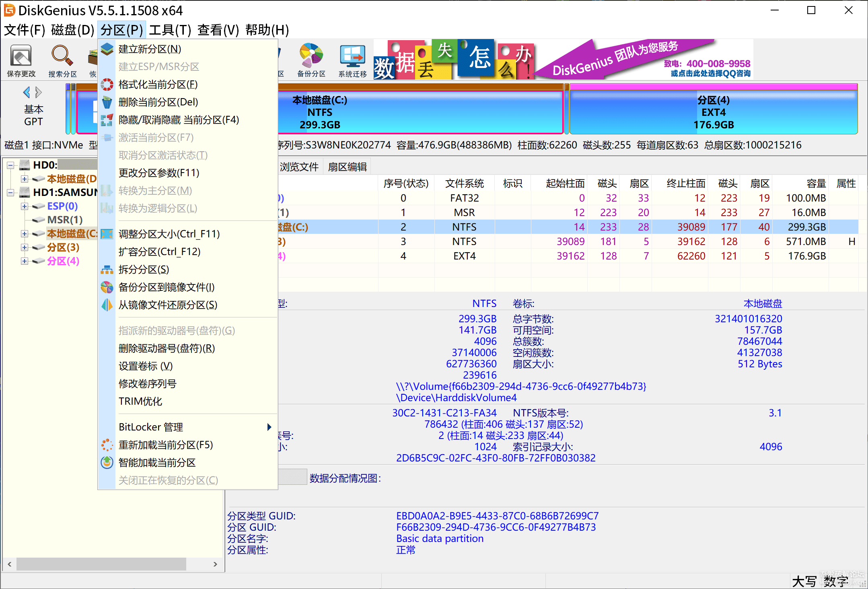Click the QQ consultation link in banner
868x589 pixels.
click(x=710, y=73)
